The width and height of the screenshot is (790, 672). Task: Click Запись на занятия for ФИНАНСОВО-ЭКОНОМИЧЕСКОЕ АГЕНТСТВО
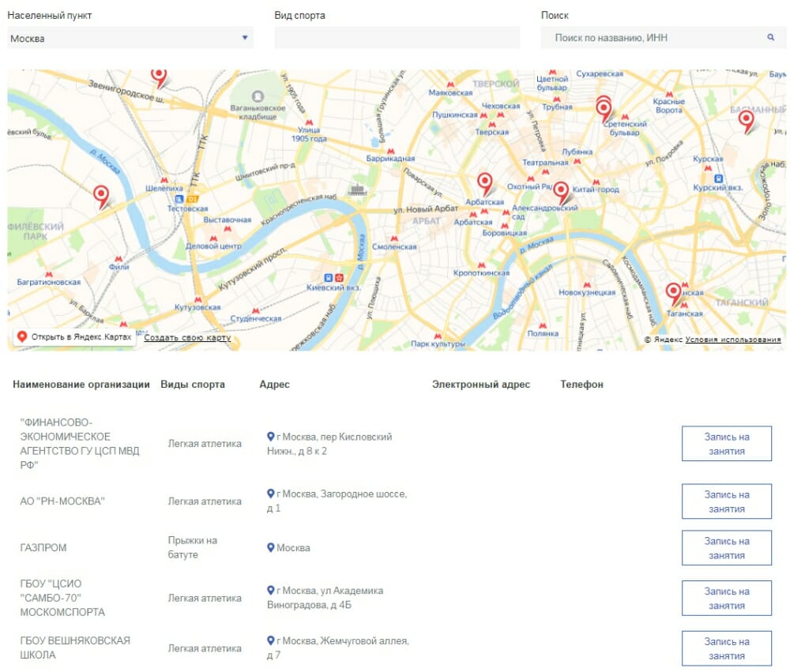pos(727,444)
